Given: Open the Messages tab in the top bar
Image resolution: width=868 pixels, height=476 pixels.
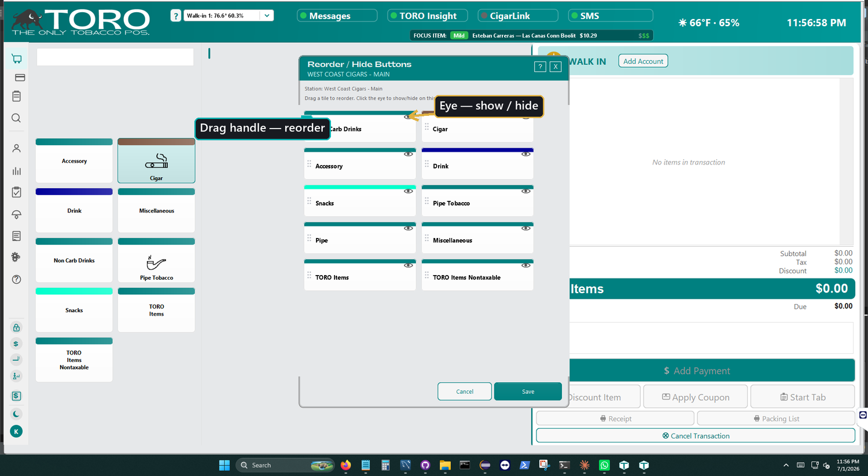Looking at the screenshot, I should pyautogui.click(x=337, y=16).
